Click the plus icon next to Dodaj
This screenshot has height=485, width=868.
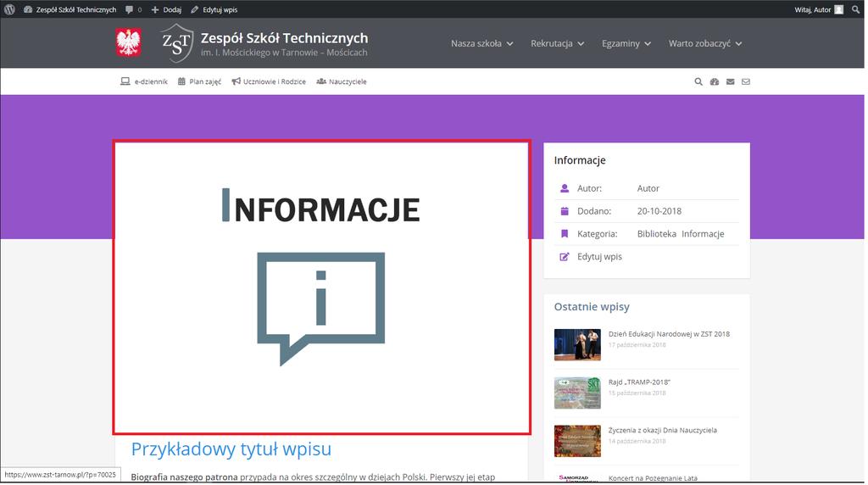155,9
